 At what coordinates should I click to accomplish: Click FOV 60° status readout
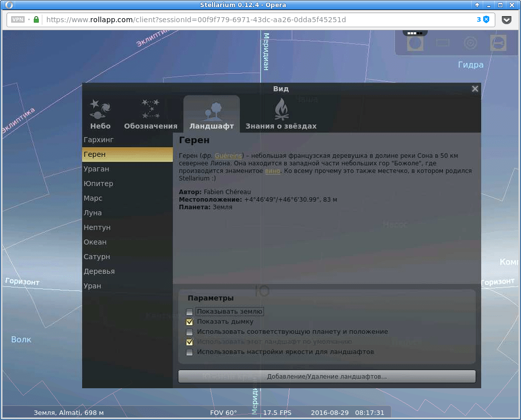[223, 412]
